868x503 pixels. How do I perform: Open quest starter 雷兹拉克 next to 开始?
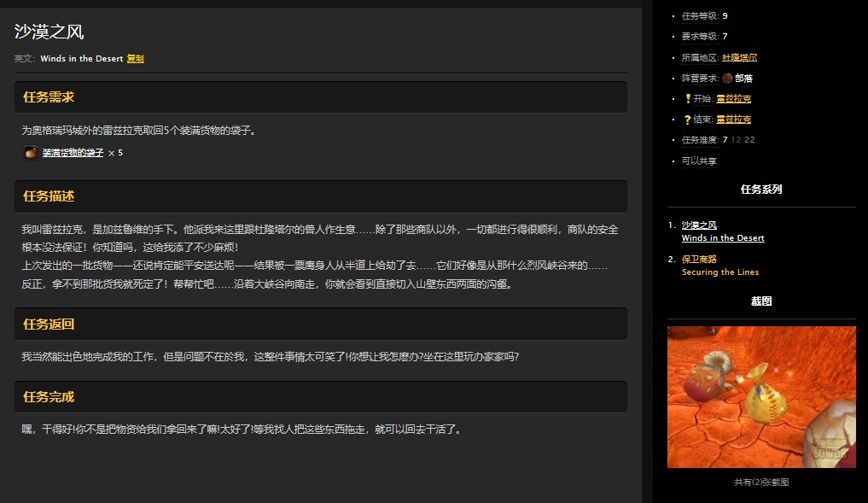(733, 99)
